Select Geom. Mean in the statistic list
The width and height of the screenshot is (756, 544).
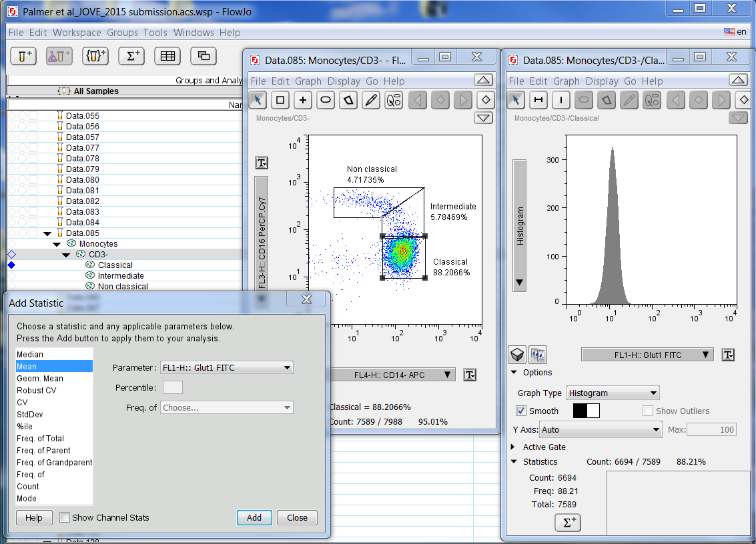pos(40,379)
